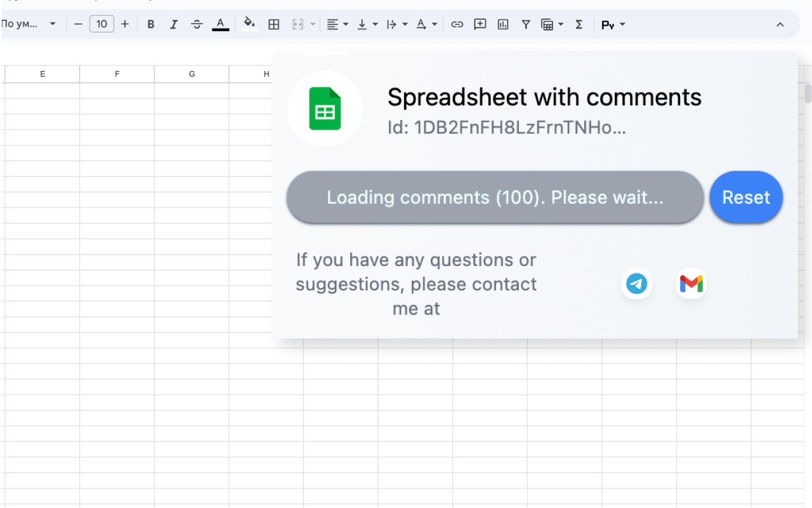Toggle italic text style

174,25
